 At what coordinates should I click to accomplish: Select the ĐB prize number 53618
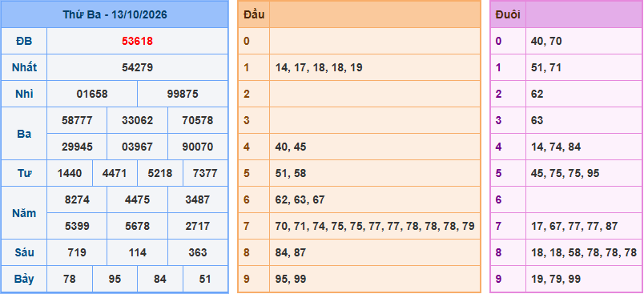137,41
